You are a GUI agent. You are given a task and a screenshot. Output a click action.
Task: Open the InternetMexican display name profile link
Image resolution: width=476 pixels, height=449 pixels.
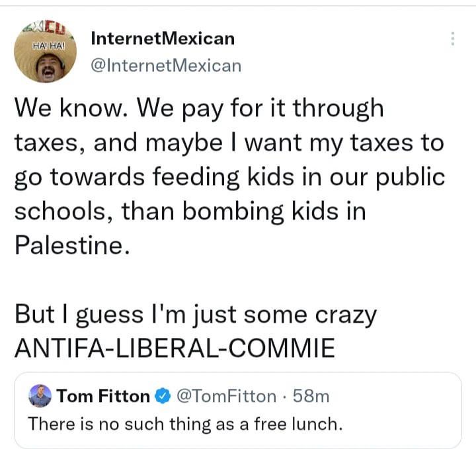point(162,38)
